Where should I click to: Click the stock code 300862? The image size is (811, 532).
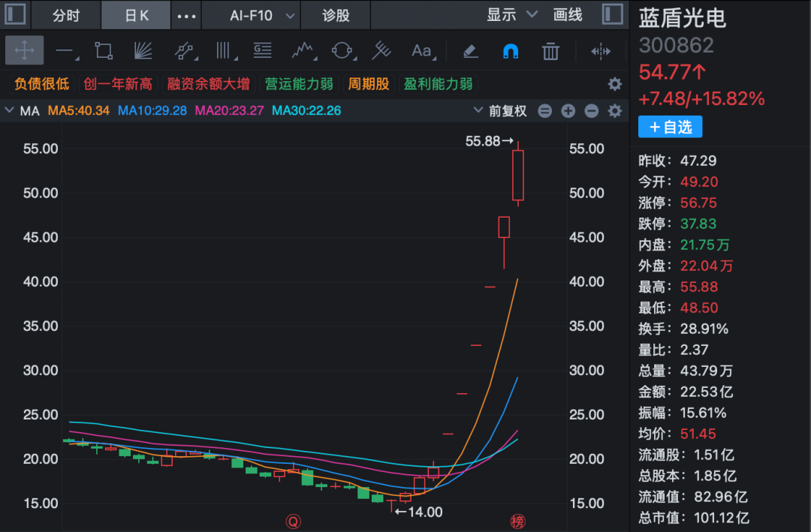(x=676, y=46)
